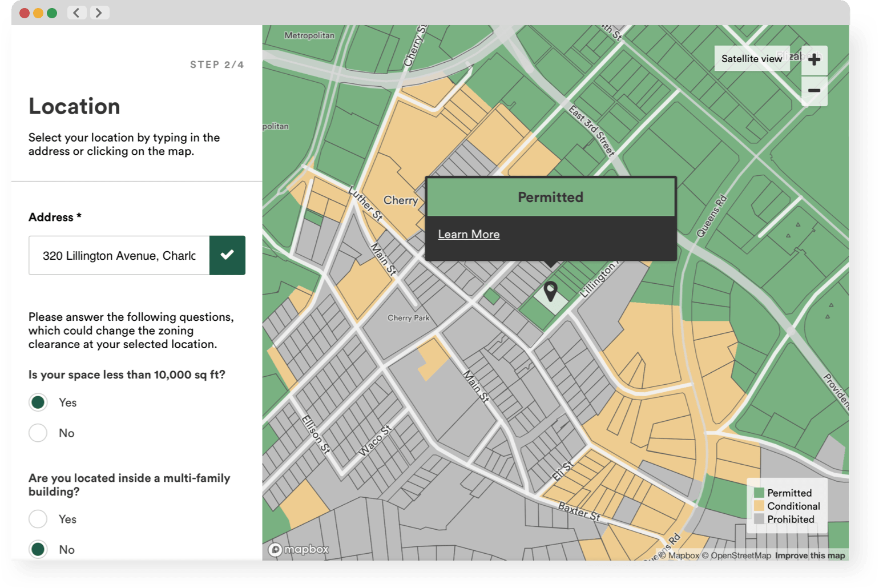Click the Prohibited gray legend swatch
This screenshot has width=879, height=588.
[759, 519]
